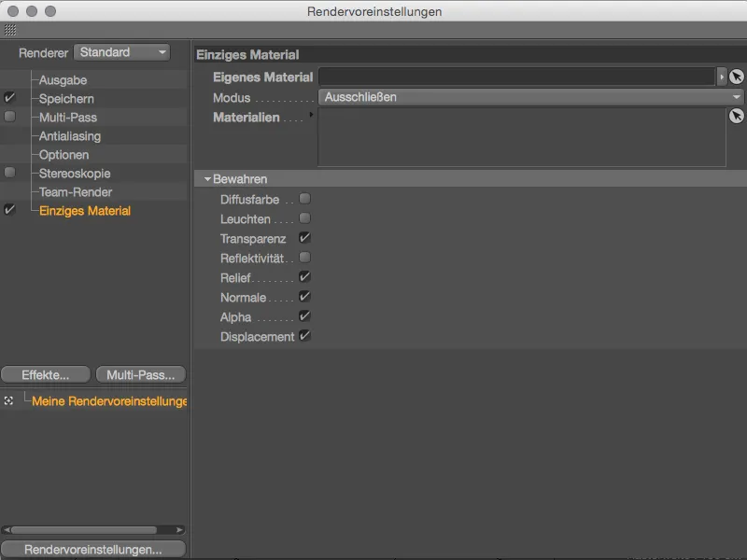Uncheck the Relief checkbox
The width and height of the screenshot is (747, 560).
point(305,276)
